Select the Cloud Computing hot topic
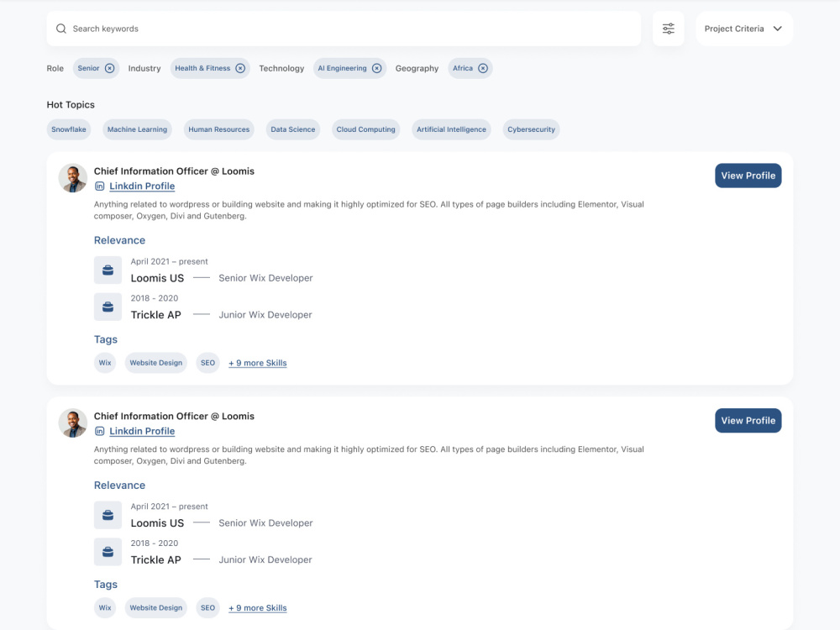This screenshot has height=630, width=840. tap(365, 129)
